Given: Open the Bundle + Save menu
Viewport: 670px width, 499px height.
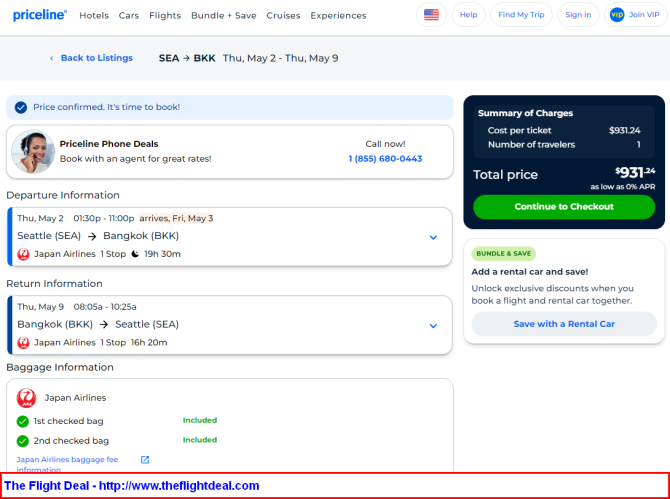Looking at the screenshot, I should tap(224, 15).
